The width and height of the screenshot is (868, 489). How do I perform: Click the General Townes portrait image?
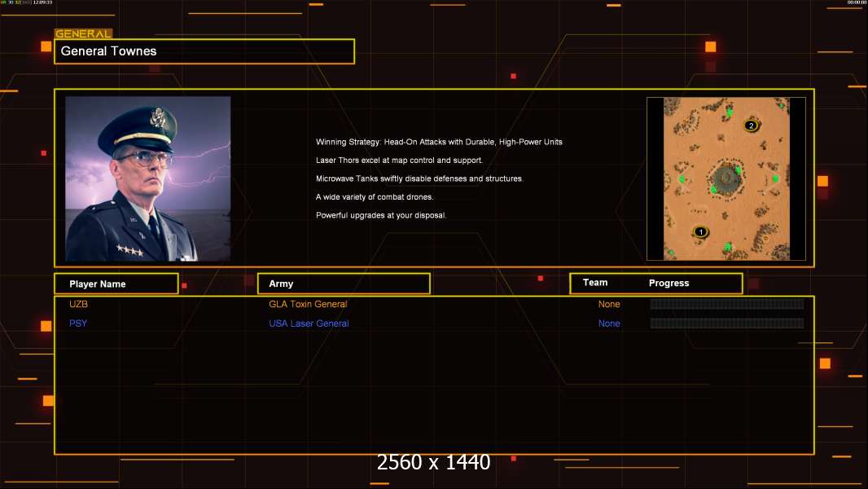point(148,178)
